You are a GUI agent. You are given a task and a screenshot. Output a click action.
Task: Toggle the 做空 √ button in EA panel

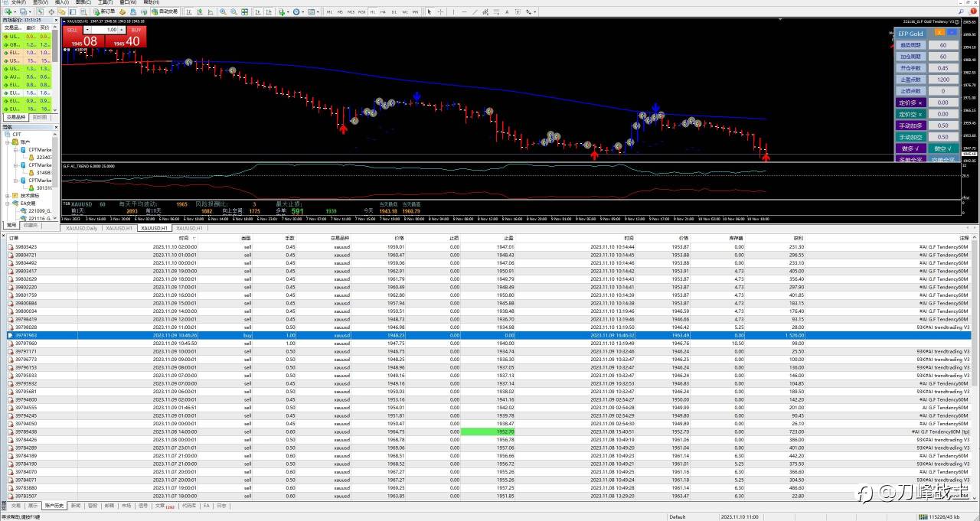click(943, 148)
